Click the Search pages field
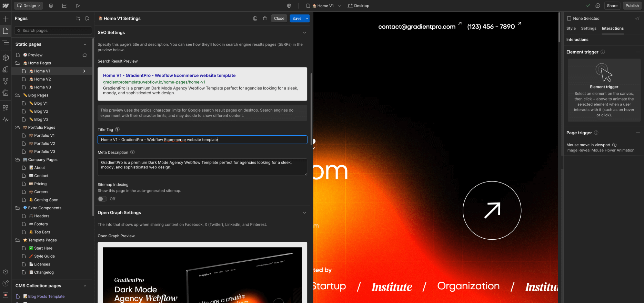The height and width of the screenshot is (303, 644). point(53,31)
